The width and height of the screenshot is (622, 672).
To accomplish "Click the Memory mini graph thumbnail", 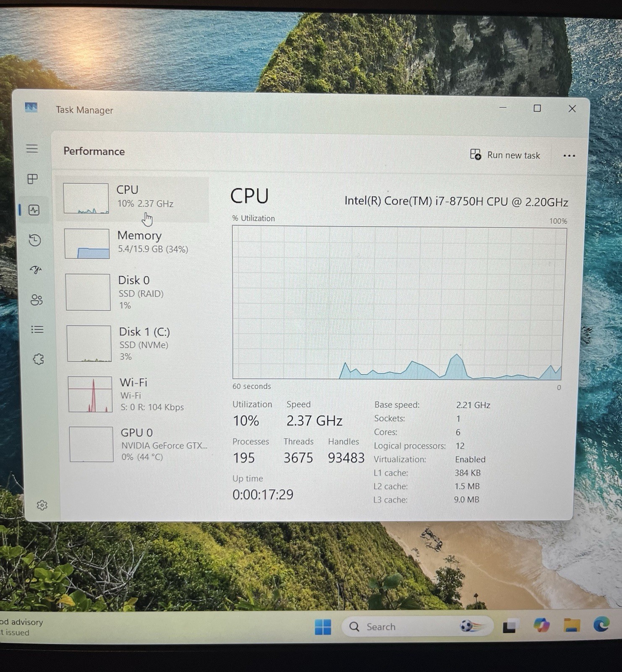I will [87, 244].
